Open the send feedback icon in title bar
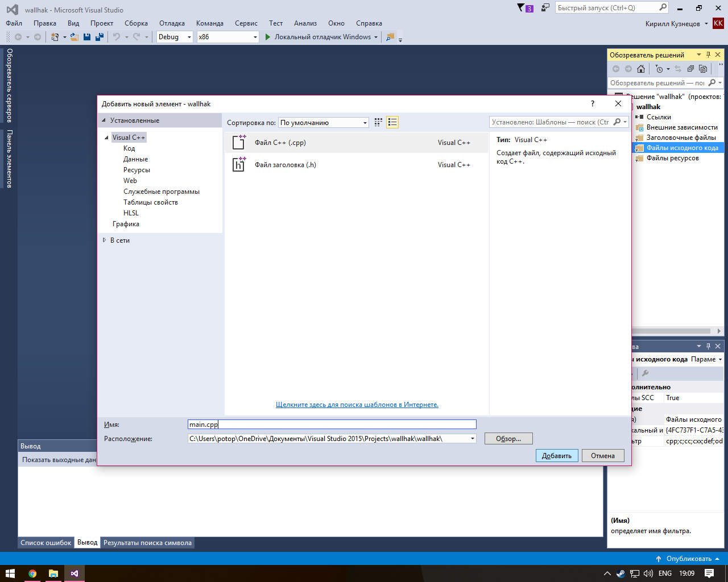Screen dimensions: 728x582 (545, 8)
